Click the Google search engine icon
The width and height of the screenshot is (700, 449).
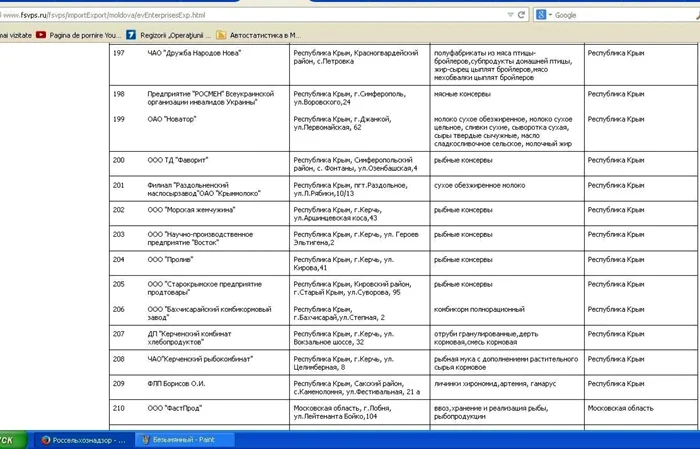[541, 15]
